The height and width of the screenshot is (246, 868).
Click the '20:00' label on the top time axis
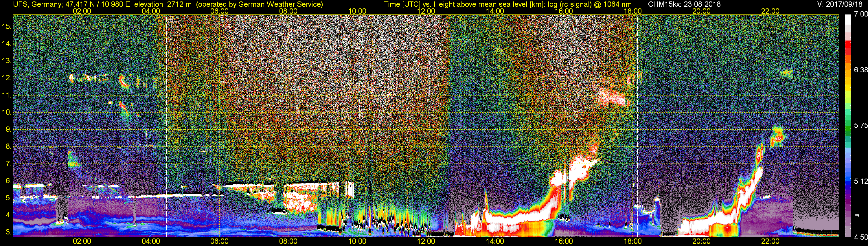click(x=701, y=11)
